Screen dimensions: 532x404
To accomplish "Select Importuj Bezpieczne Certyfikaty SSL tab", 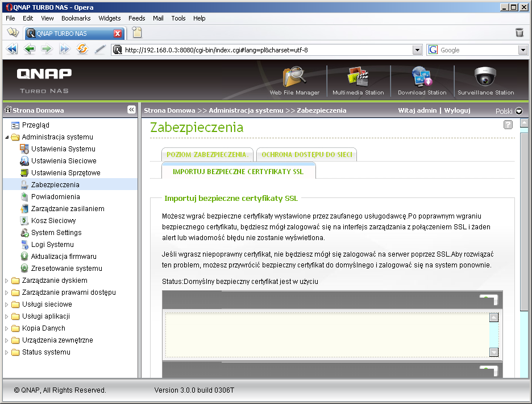I will point(239,171).
